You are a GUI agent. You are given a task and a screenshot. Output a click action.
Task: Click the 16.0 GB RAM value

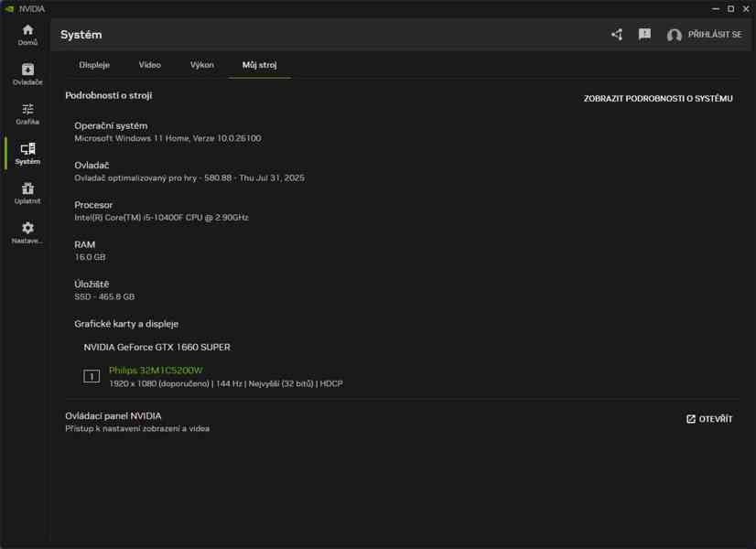90,257
